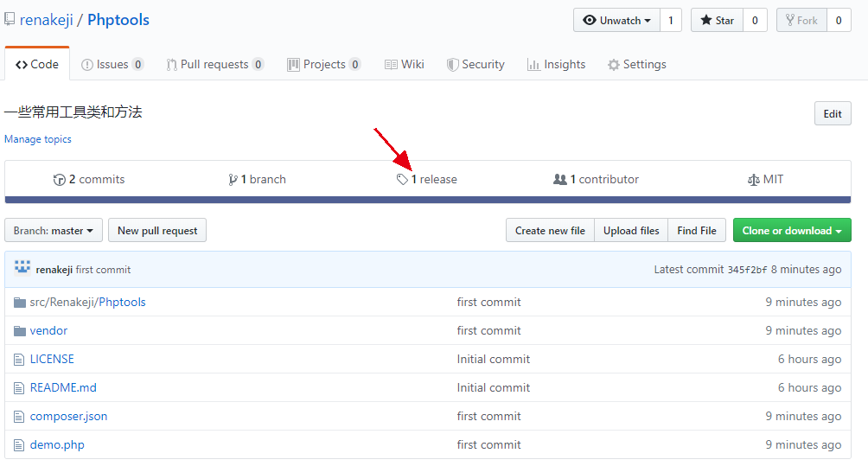
Task: Open the Wiki tab
Action: pyautogui.click(x=404, y=64)
